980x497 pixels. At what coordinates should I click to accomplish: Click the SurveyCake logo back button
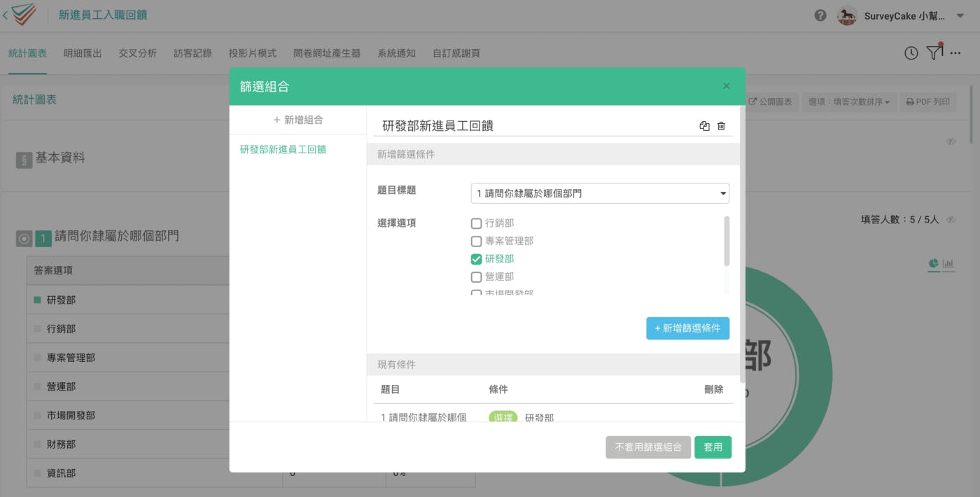click(x=20, y=15)
